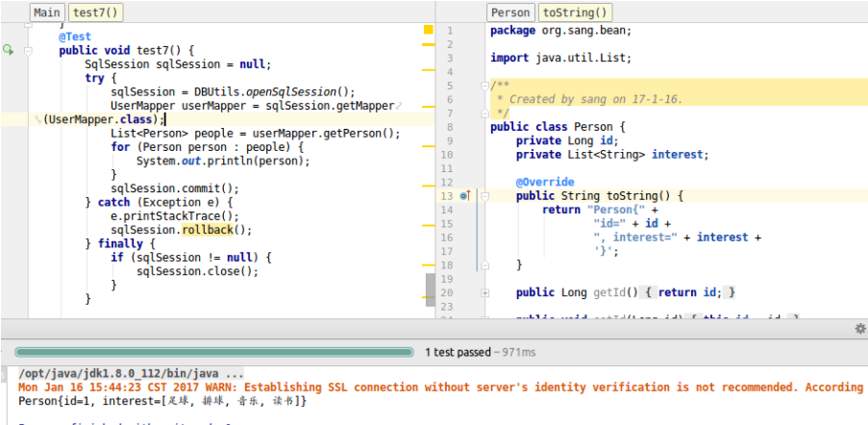Click the '", interest="' string on line 16
868x425 pixels.
click(635, 237)
